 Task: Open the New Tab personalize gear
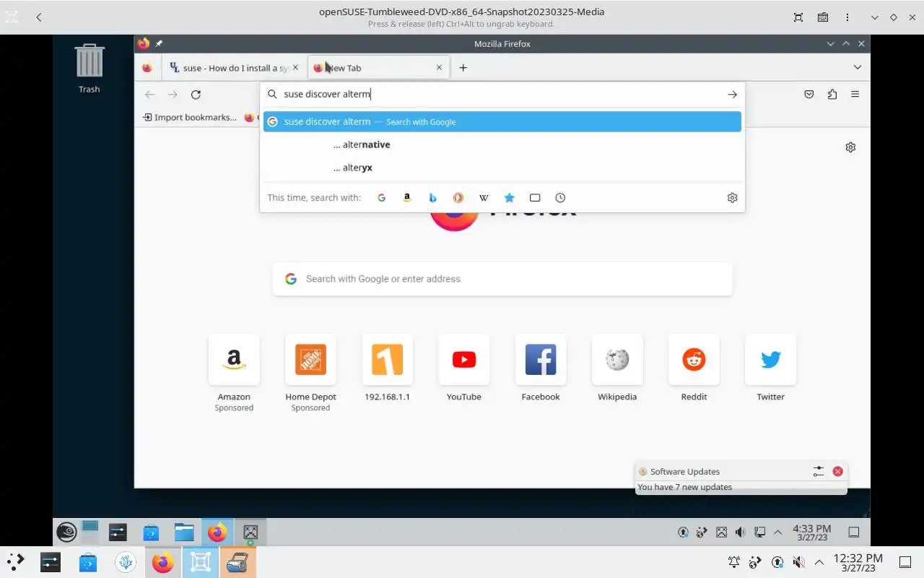click(850, 147)
